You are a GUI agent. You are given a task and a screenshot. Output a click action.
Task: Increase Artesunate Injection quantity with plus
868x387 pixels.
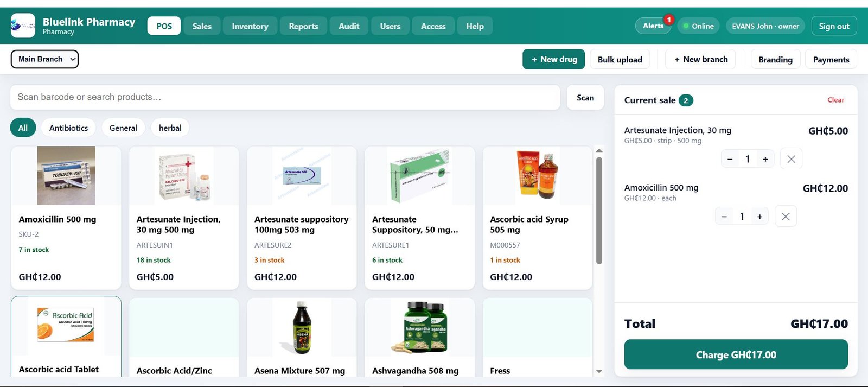click(765, 159)
